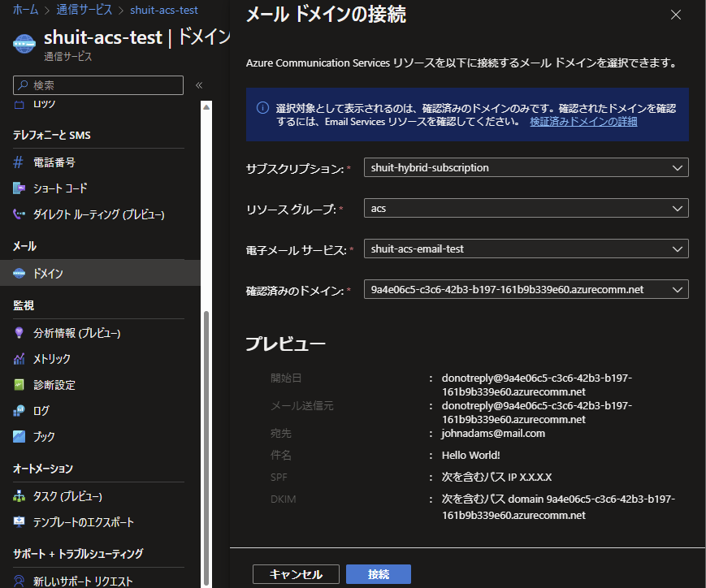
Task: Click the sidebar 検索 input field
Action: coord(98,85)
